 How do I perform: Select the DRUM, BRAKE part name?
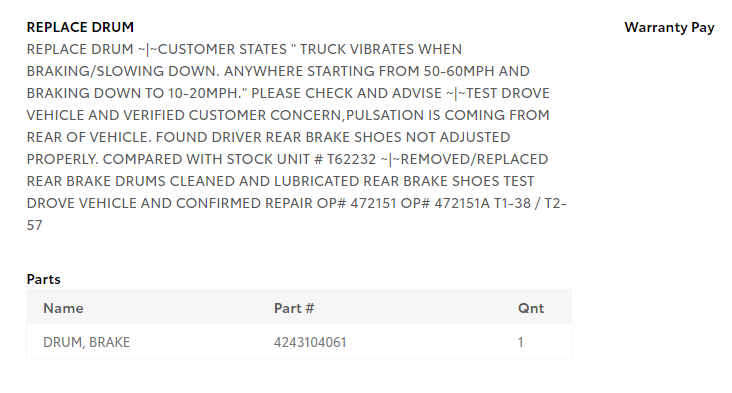coord(86,342)
